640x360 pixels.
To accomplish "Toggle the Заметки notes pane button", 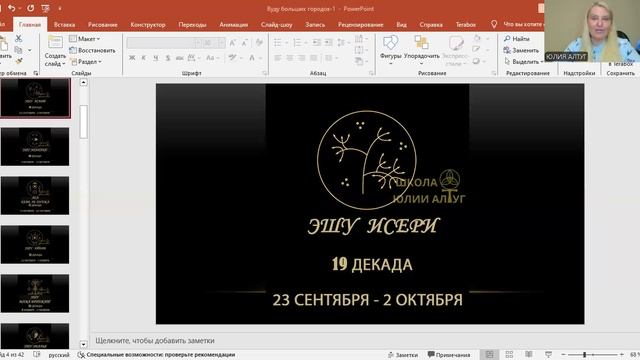I will tap(402, 355).
